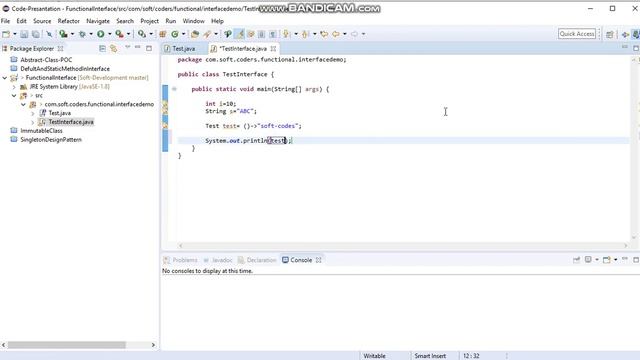Click the Save All toolbar icon
Image resolution: width=640 pixels, height=360 pixels.
coord(36,34)
